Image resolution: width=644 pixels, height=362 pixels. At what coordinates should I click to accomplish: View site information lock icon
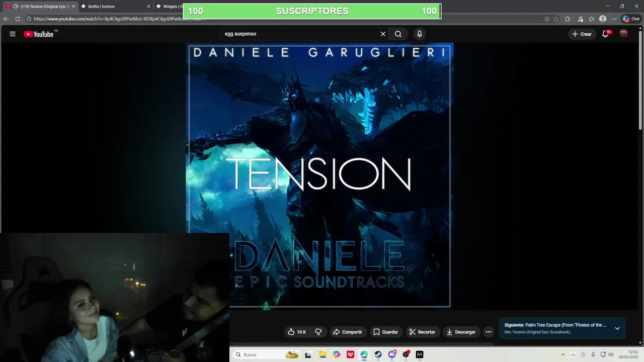pyautogui.click(x=29, y=19)
